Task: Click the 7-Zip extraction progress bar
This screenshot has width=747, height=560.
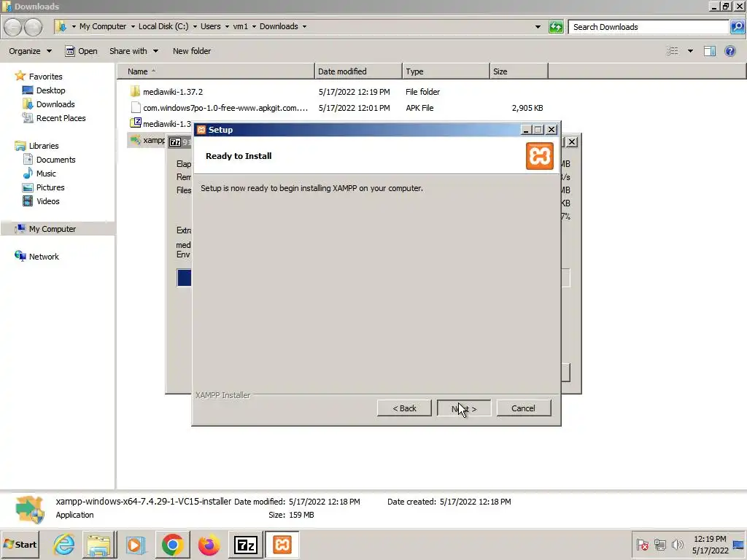Action: [185, 278]
